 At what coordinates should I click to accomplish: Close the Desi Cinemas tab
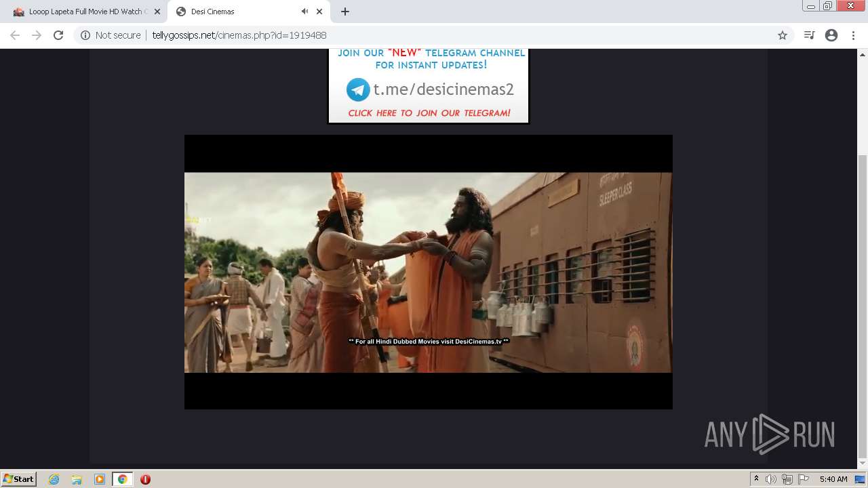pos(319,12)
